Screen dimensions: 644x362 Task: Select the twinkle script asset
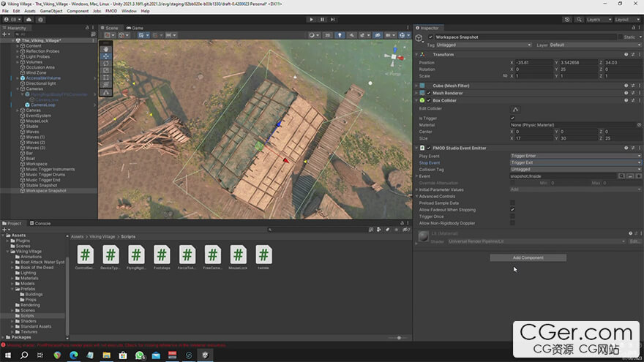coord(263,257)
